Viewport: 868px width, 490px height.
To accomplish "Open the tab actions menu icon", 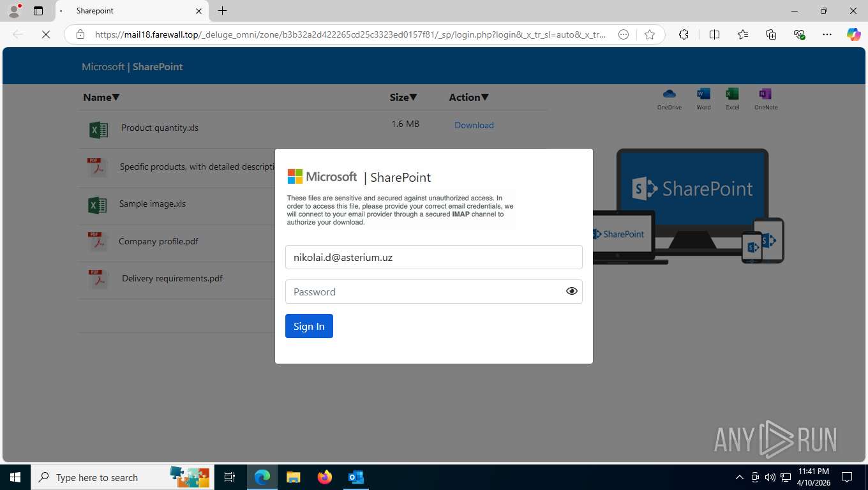I will [38, 11].
